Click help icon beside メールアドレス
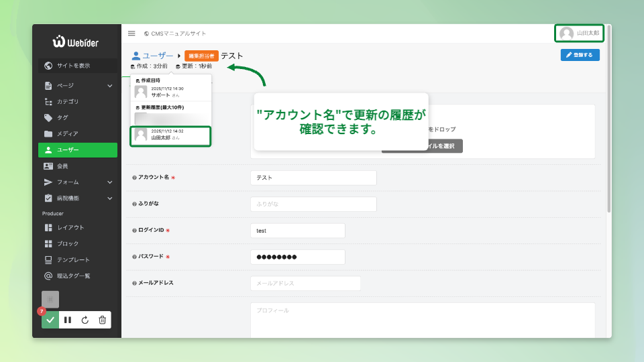644x362 pixels. (134, 283)
